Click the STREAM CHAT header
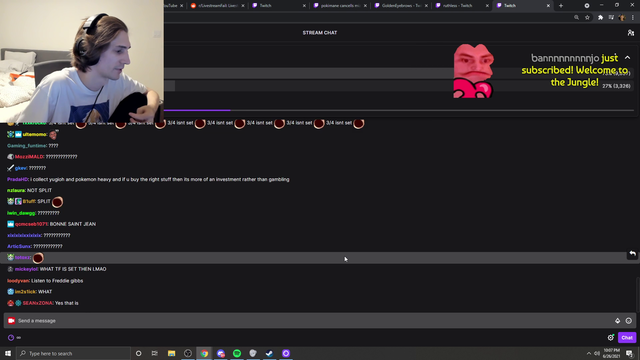This screenshot has height=360, width=640. click(320, 33)
